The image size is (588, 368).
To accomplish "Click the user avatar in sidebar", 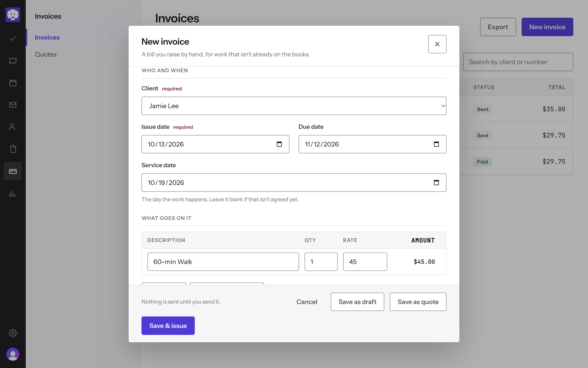I will [x=13, y=354].
